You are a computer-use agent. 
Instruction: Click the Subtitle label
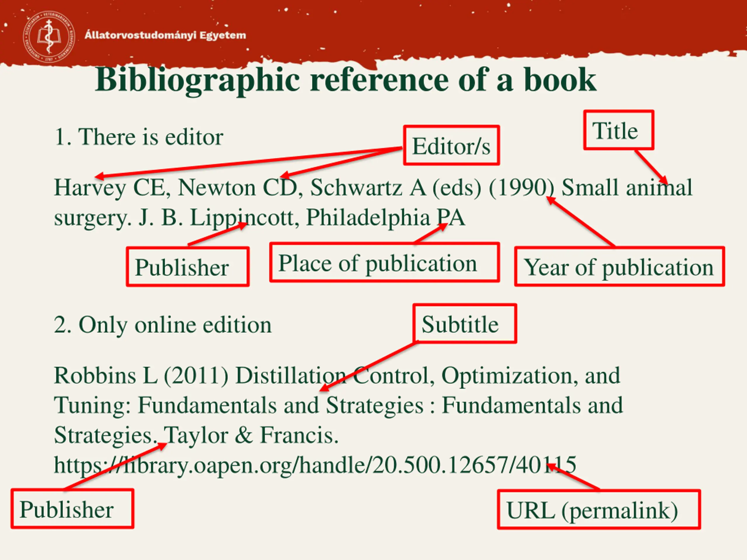pos(465,324)
